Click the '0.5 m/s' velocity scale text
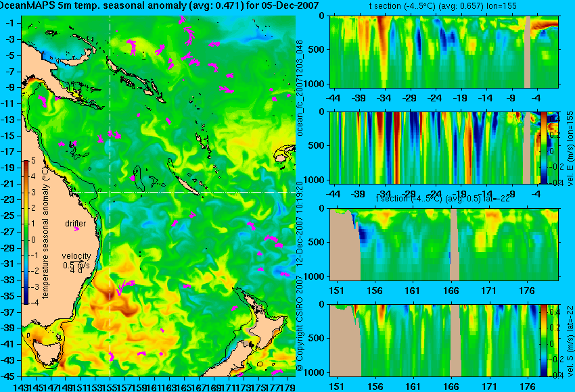 [76, 265]
